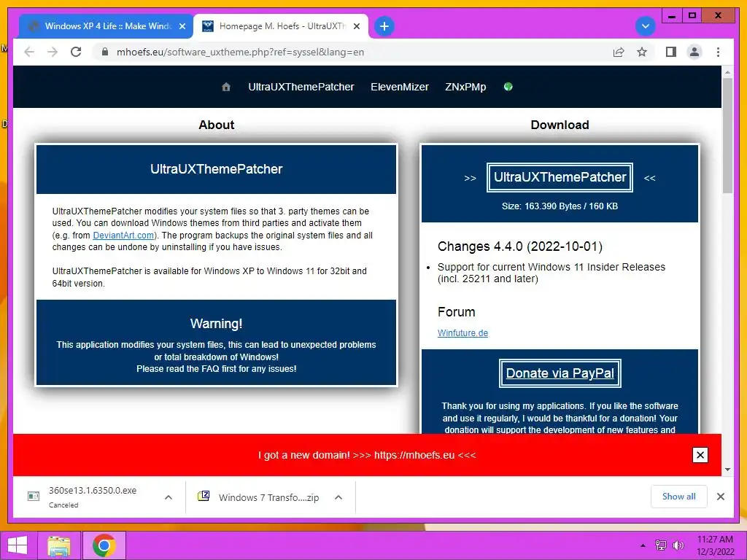Go to the site home icon

(x=226, y=87)
